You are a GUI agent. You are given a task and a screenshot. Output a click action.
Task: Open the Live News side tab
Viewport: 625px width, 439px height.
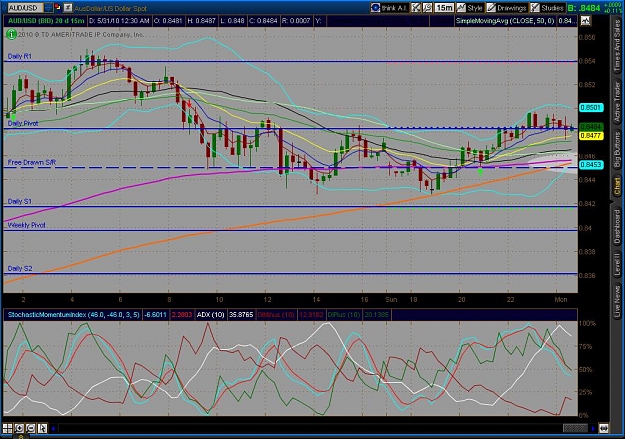pyautogui.click(x=617, y=299)
